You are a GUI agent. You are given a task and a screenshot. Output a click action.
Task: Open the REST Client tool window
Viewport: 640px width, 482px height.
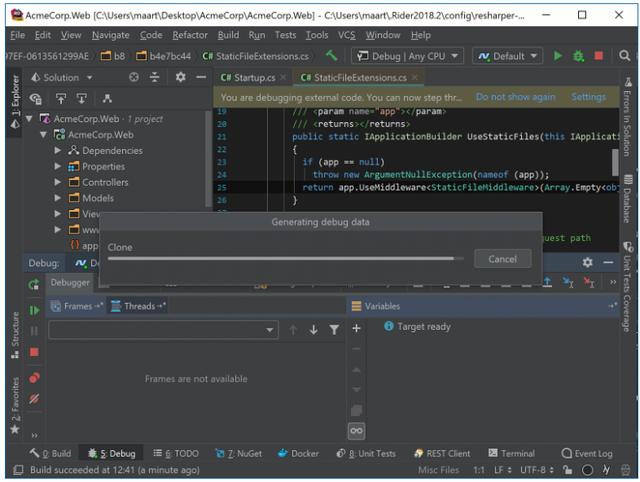[442, 453]
